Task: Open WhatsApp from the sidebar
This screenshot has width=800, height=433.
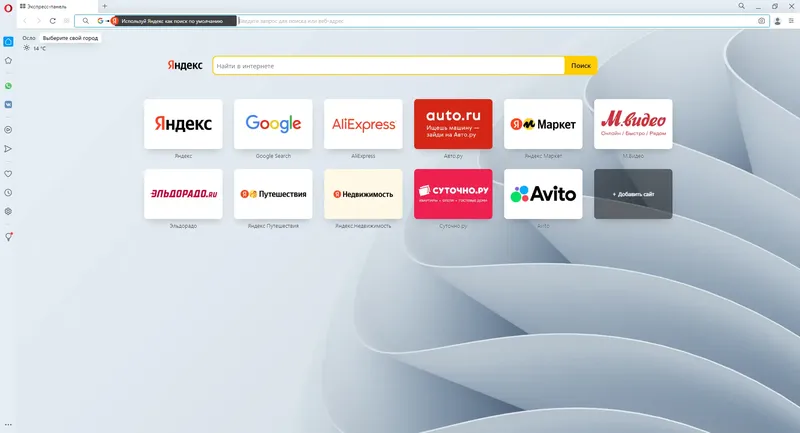Action: 8,86
